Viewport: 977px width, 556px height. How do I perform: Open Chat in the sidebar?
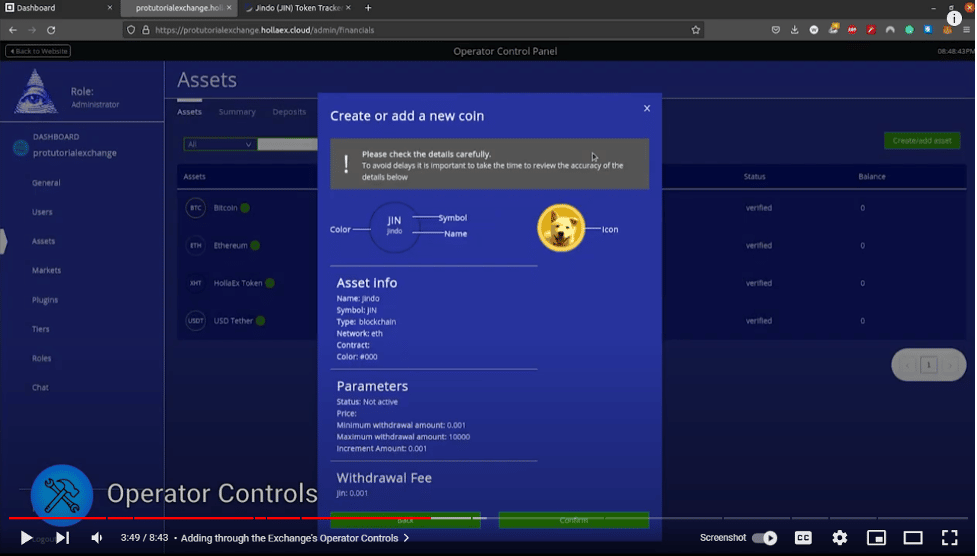point(41,388)
